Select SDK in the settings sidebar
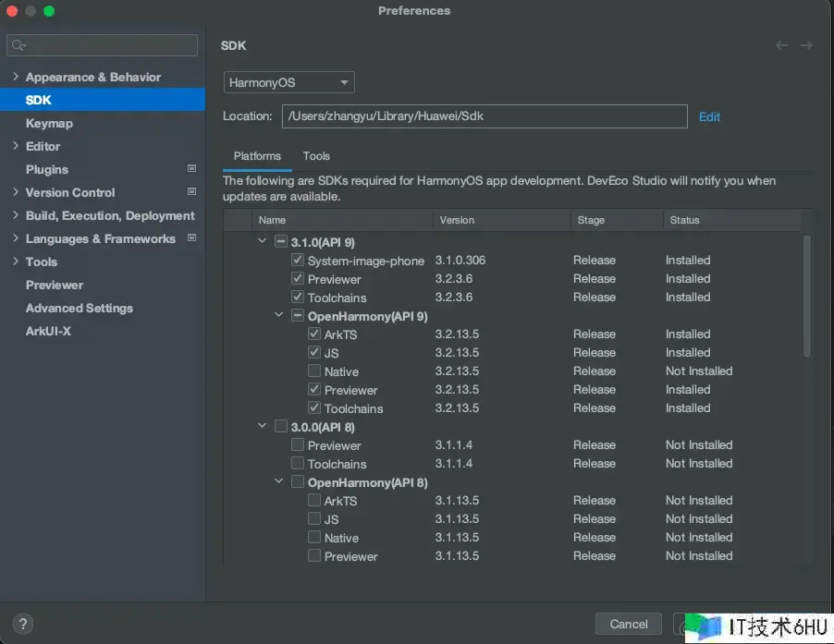834x644 pixels. pos(103,100)
